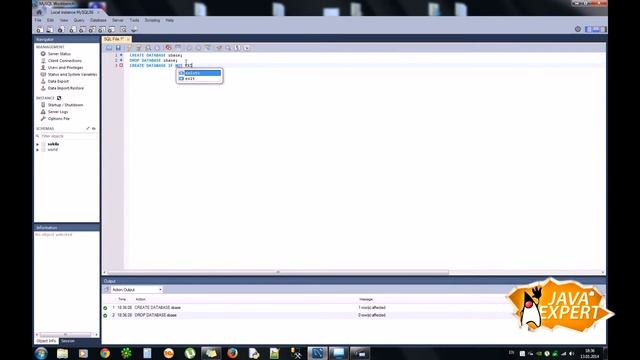The width and height of the screenshot is (640, 360).
Task: Click the MySQL Workbench taskbar button
Action: 317,353
